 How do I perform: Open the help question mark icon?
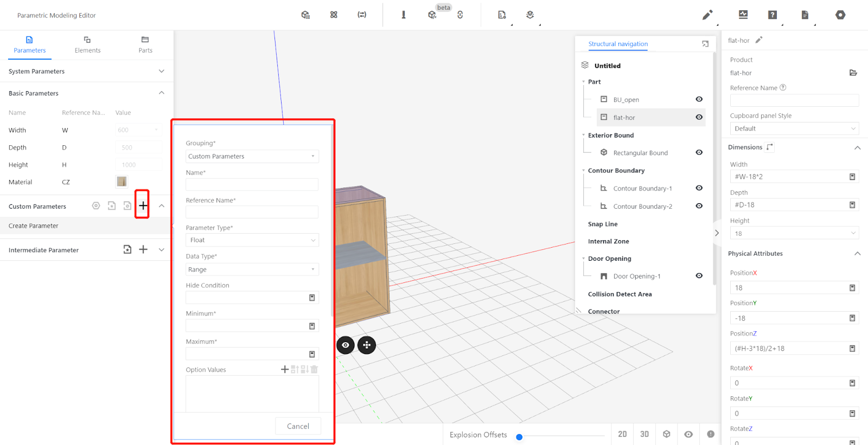[x=773, y=15]
